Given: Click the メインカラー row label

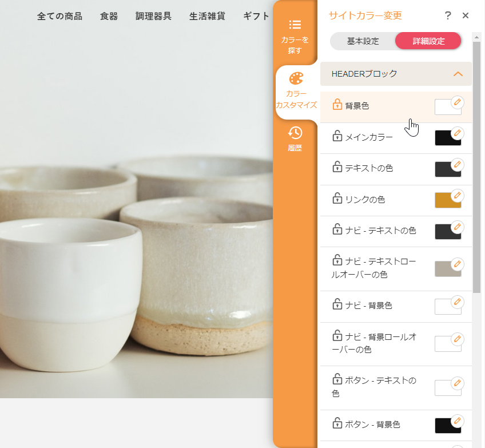Looking at the screenshot, I should pyautogui.click(x=369, y=137).
